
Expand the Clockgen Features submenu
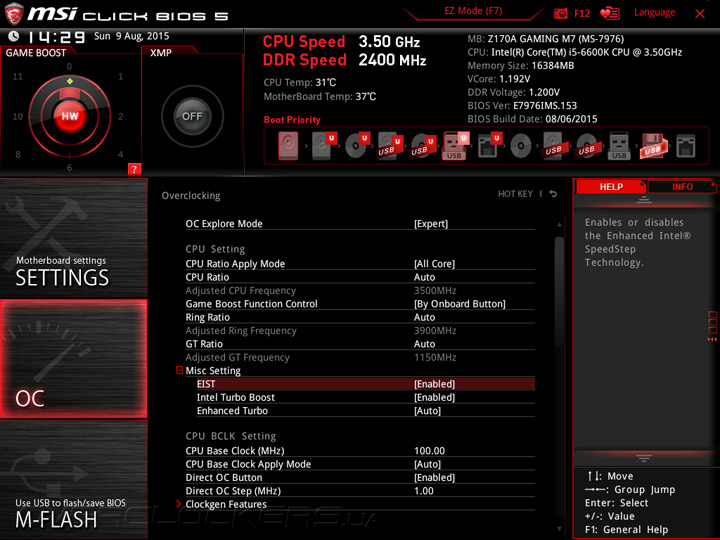(225, 504)
